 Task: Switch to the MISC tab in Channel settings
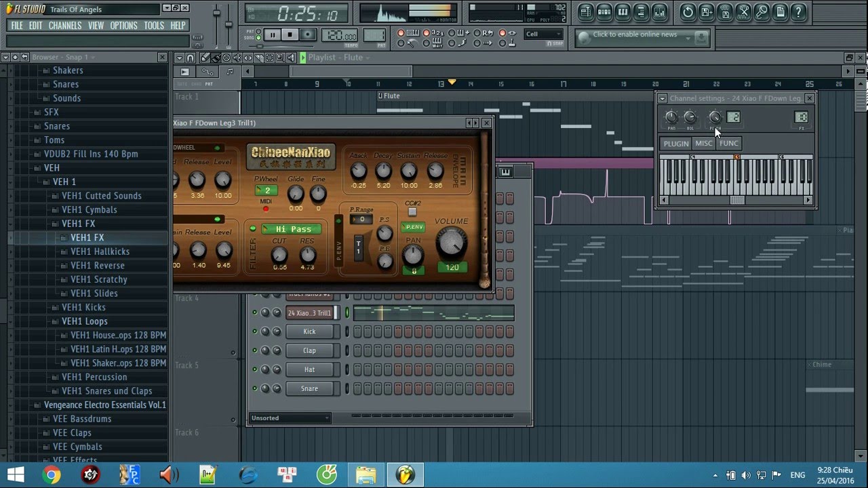[704, 143]
